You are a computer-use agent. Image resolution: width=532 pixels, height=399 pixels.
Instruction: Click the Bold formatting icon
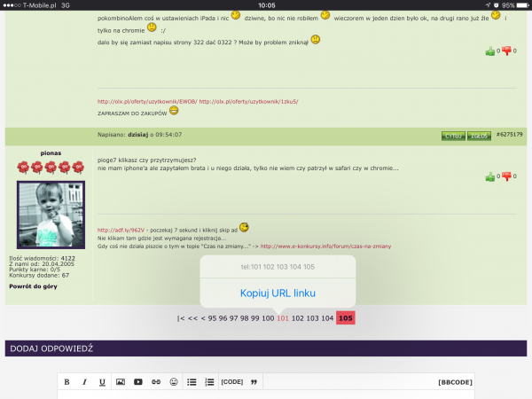pos(67,382)
